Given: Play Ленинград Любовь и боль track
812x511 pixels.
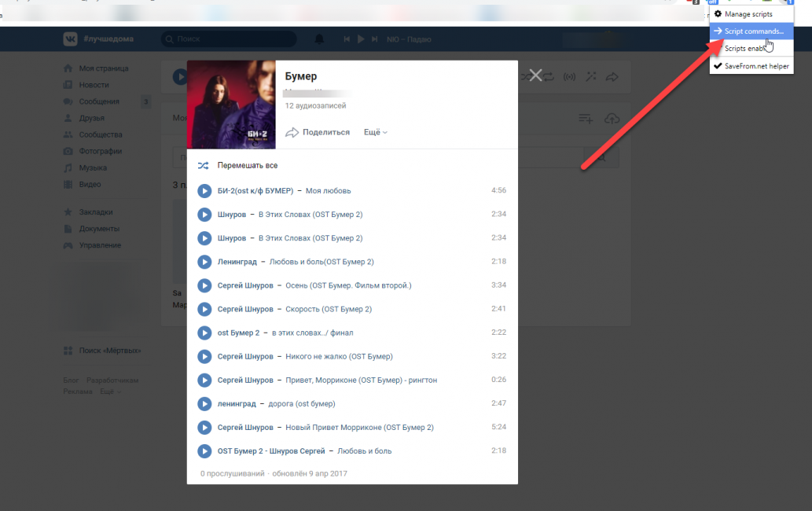Looking at the screenshot, I should point(204,262).
